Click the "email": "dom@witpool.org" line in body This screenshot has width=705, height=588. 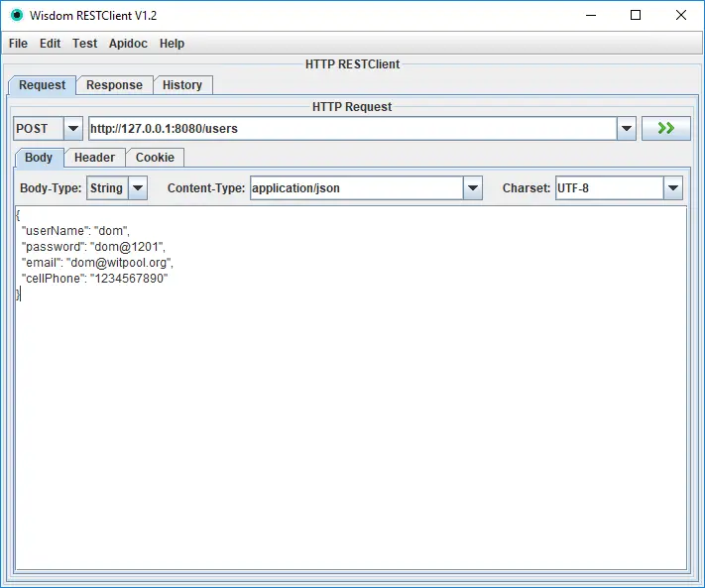click(x=97, y=263)
